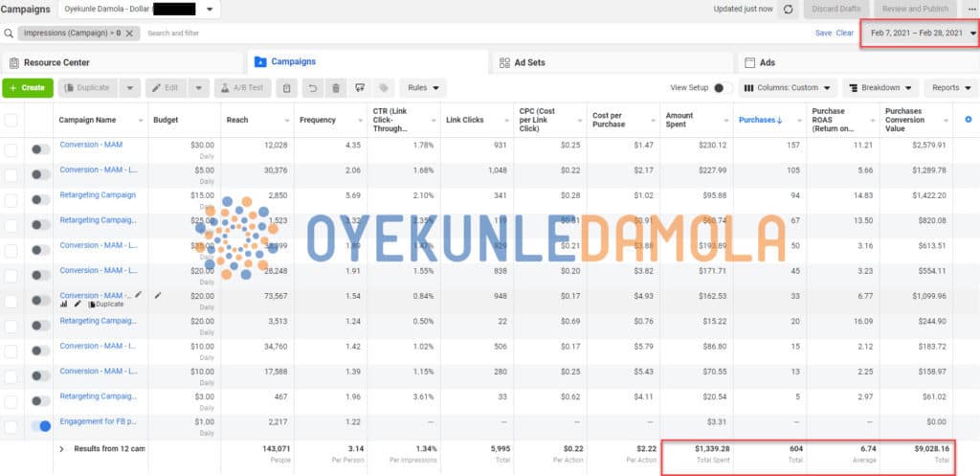
Task: Click Review and Publish button
Action: (915, 10)
